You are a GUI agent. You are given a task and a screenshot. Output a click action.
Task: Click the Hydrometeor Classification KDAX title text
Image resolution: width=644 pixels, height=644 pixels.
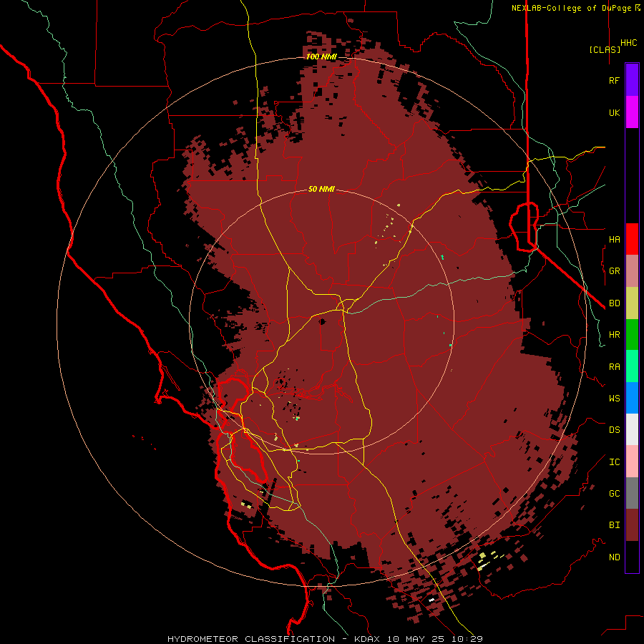pyautogui.click(x=325, y=639)
